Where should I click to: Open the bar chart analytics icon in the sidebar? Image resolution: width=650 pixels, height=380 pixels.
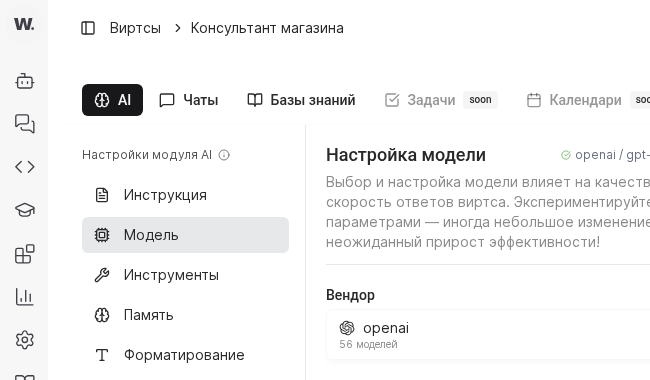coord(24,297)
